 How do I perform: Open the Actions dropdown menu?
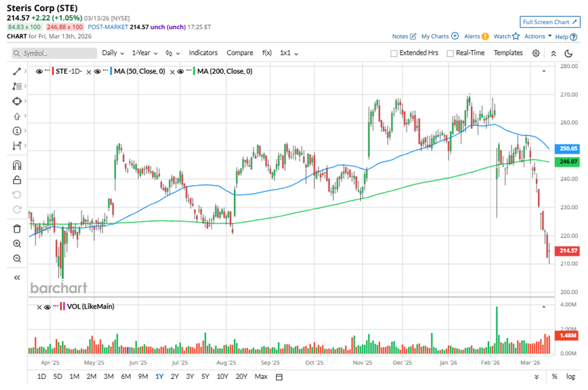click(x=538, y=36)
